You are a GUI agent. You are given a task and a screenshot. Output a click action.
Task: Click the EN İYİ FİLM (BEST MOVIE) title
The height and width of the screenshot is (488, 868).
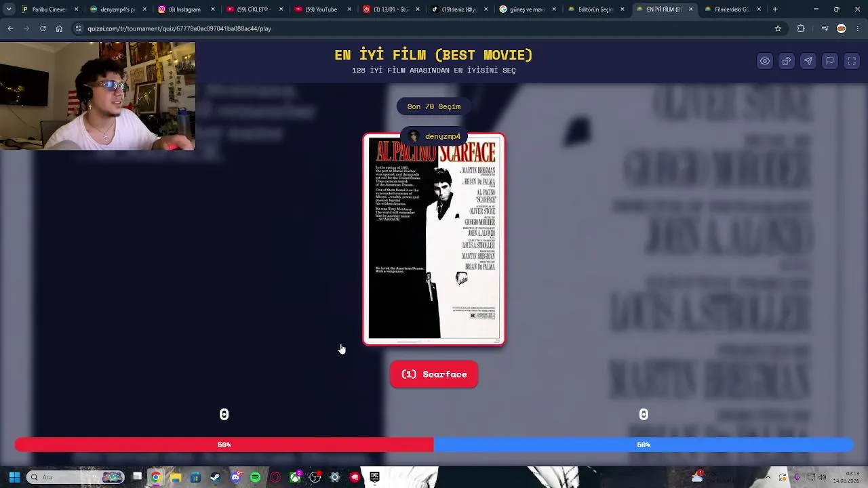(x=434, y=55)
